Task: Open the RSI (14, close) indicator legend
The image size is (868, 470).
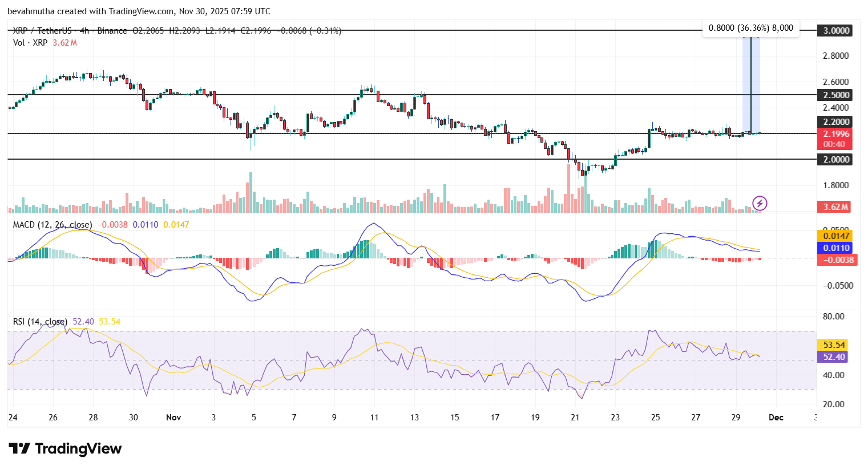Action: [x=40, y=322]
